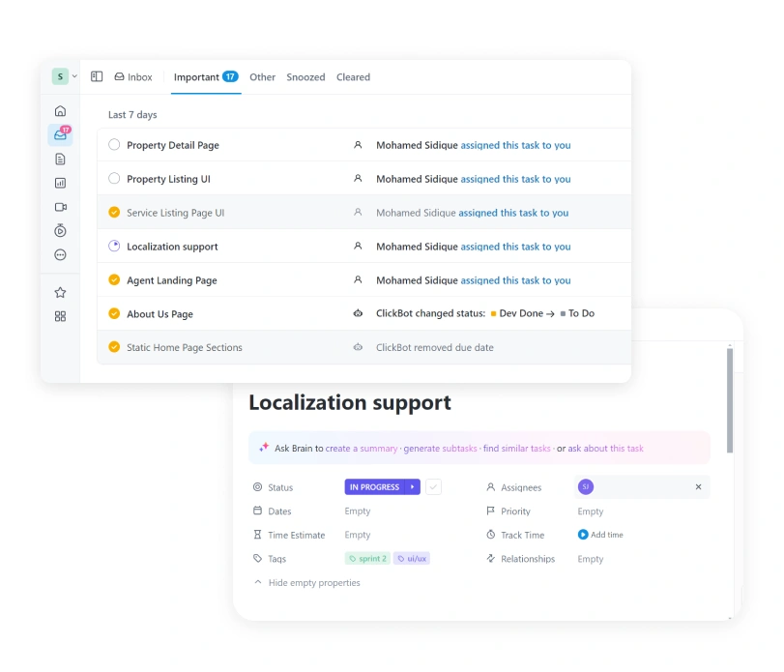The height and width of the screenshot is (672, 784).
Task: Switch to the Important tab
Action: [206, 77]
